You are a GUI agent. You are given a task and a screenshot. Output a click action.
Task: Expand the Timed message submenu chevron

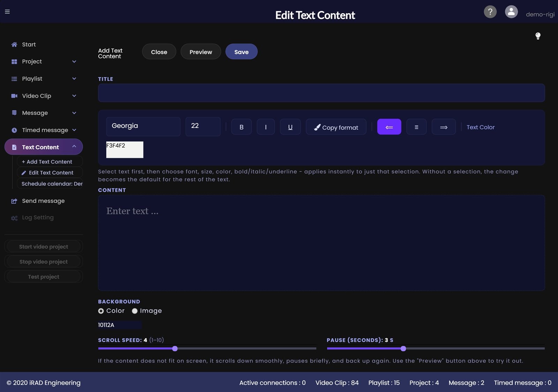(74, 130)
